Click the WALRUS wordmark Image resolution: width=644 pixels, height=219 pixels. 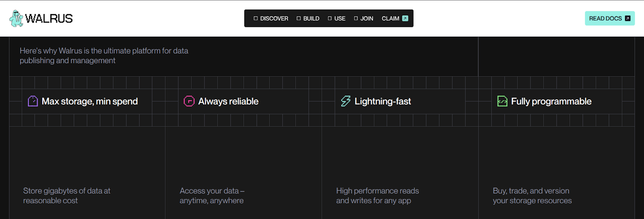tap(49, 19)
